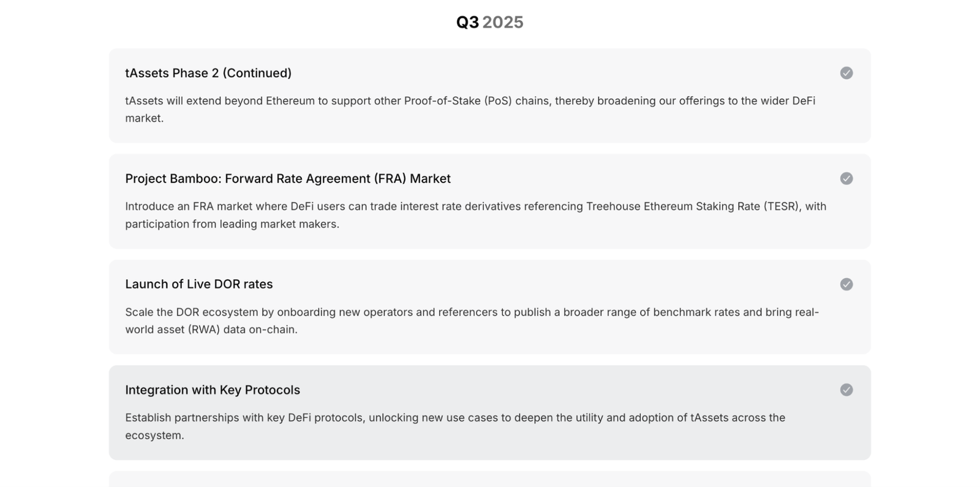This screenshot has height=487, width=980.
Task: Click the partially visible card at the bottom
Action: pyautogui.click(x=490, y=479)
